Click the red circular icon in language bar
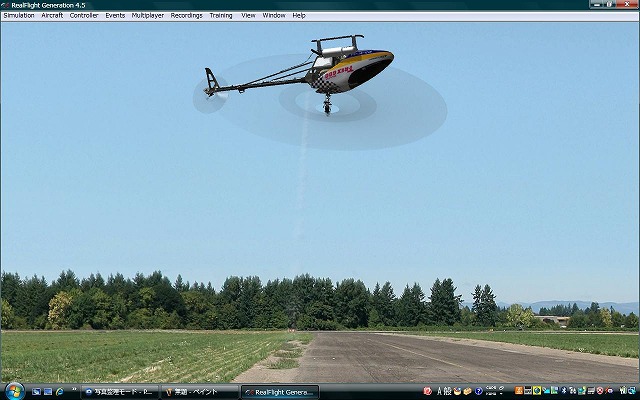The height and width of the screenshot is (400, 640). [428, 391]
